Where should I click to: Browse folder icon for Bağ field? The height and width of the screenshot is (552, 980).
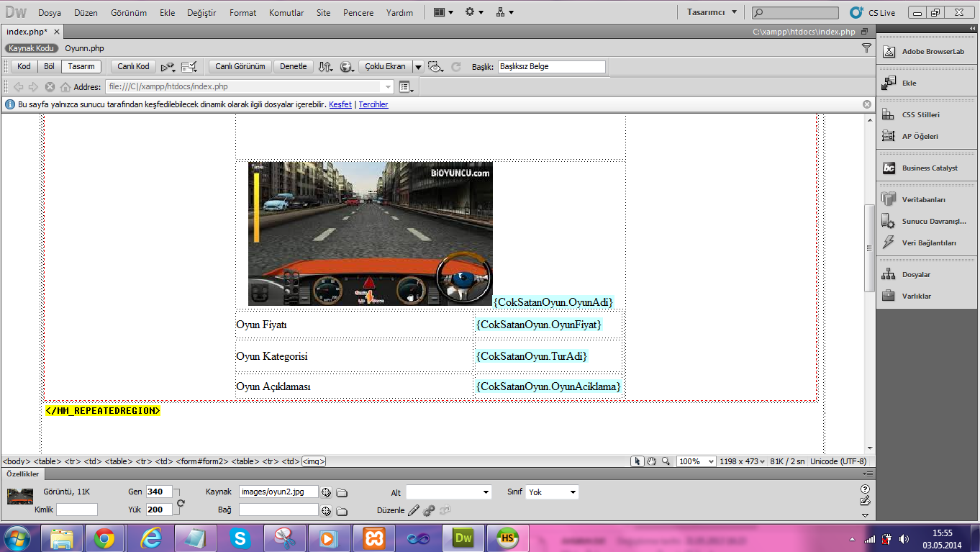click(342, 511)
